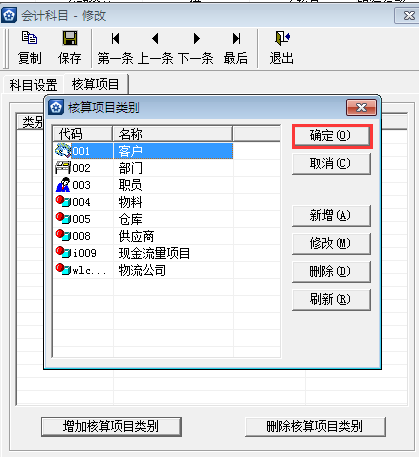The width and height of the screenshot is (419, 457).
Task: Switch to the 核算项目 tab
Action: (96, 84)
